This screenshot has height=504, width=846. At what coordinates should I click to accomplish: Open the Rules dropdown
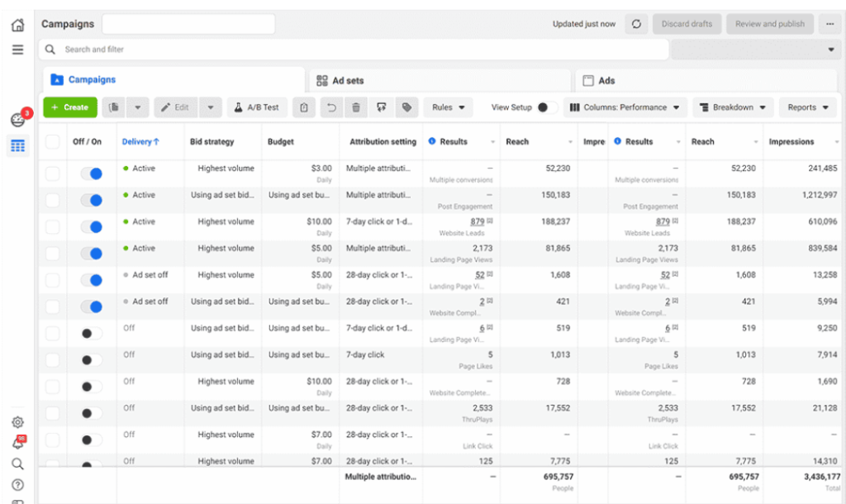[x=448, y=107]
